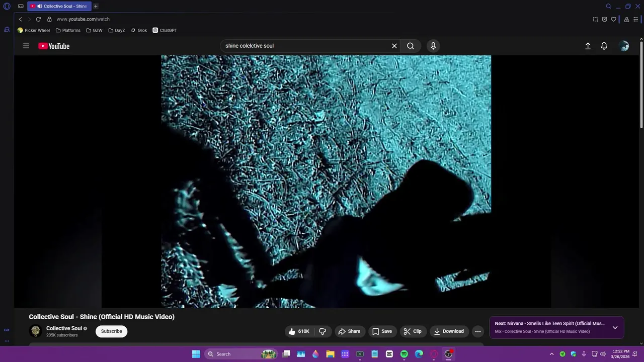Open the Opera GX main menu logo
Image resolution: width=644 pixels, height=362 pixels.
[7, 6]
